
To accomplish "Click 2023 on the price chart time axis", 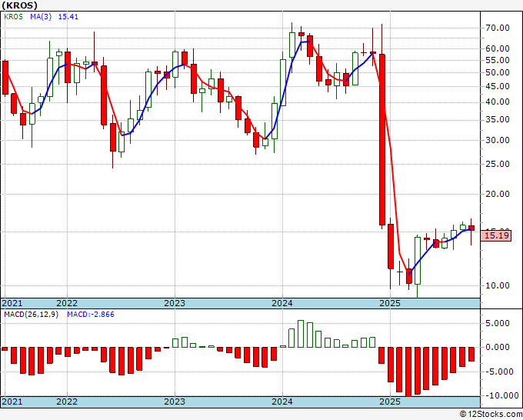I will point(175,303).
